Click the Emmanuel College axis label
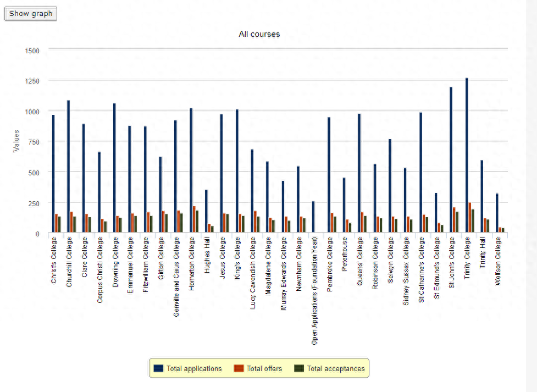This screenshot has width=537, height=392. pos(130,261)
